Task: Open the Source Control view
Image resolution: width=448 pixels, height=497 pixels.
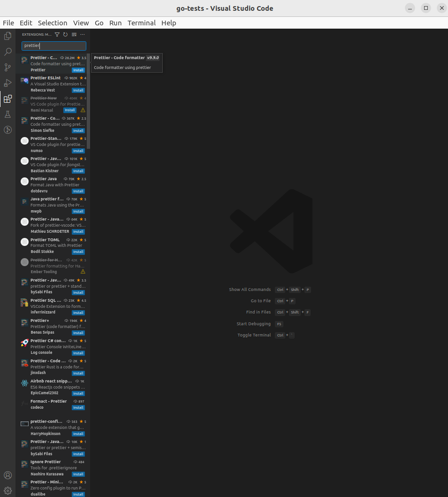Action: (x=8, y=67)
